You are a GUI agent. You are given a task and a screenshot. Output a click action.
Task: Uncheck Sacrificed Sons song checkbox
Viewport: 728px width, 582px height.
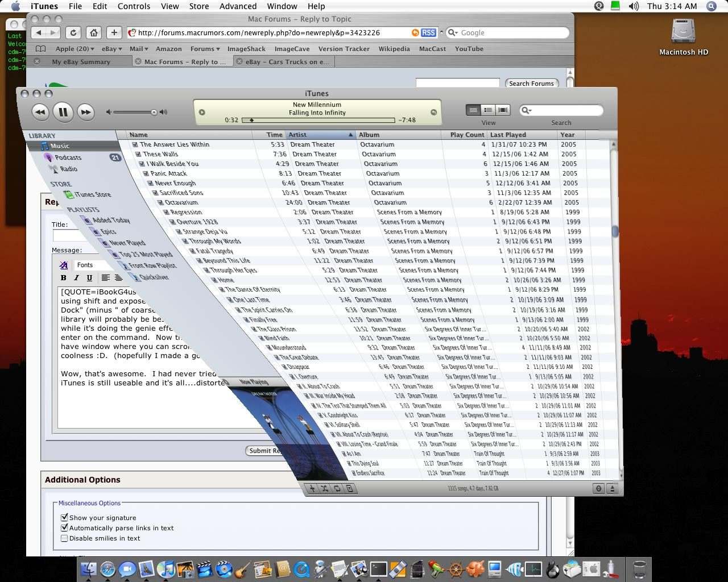pyautogui.click(x=155, y=193)
